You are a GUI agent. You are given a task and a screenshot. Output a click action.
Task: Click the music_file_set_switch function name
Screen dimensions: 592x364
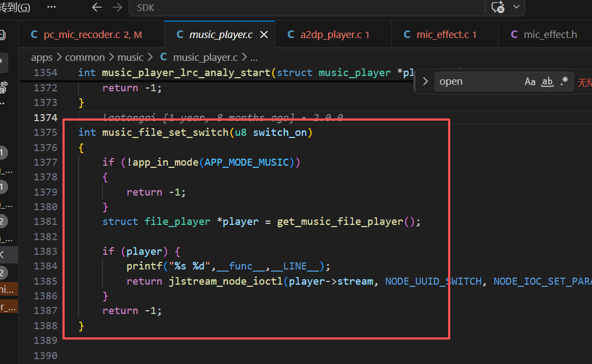[x=165, y=133]
